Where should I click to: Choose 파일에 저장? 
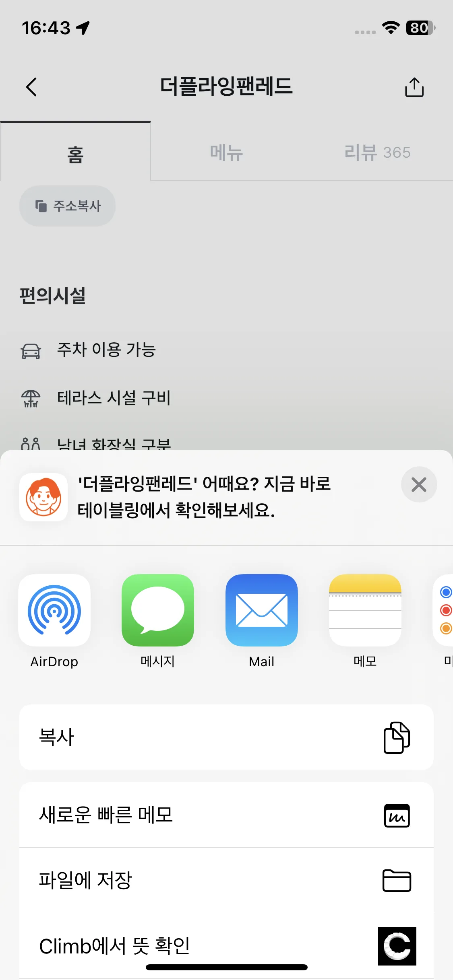tap(226, 880)
